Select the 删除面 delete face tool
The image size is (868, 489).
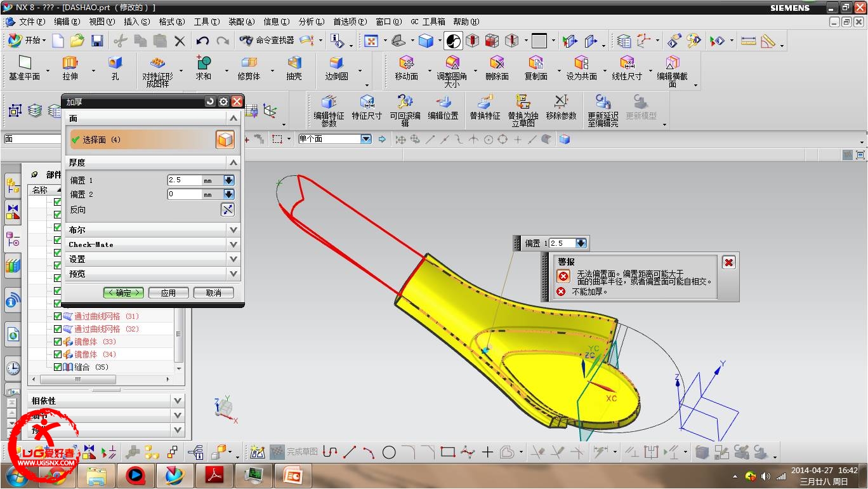[497, 63]
